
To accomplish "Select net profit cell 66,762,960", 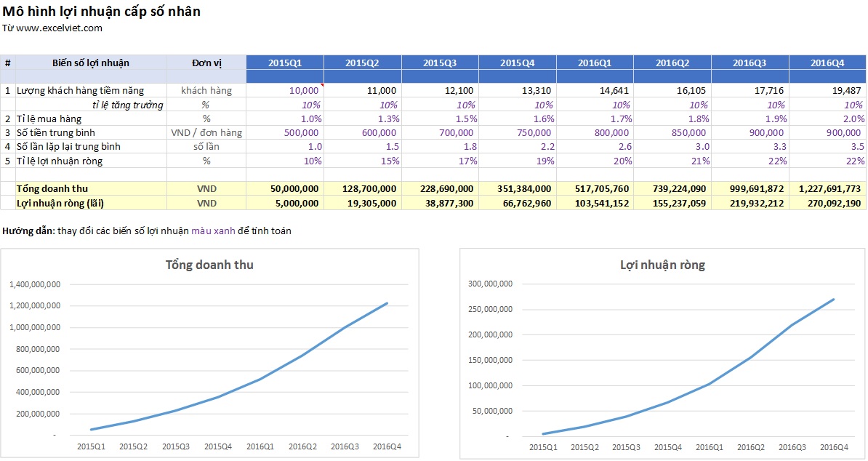I will point(518,203).
